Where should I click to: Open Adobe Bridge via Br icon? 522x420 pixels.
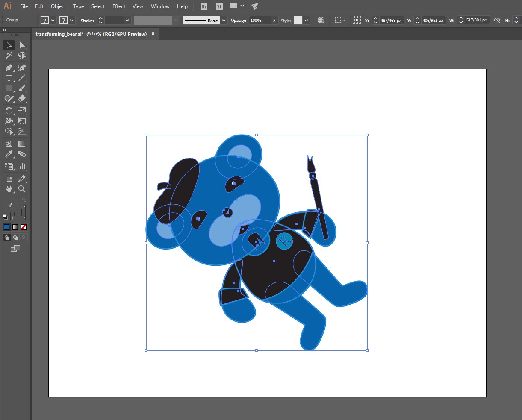pos(204,6)
